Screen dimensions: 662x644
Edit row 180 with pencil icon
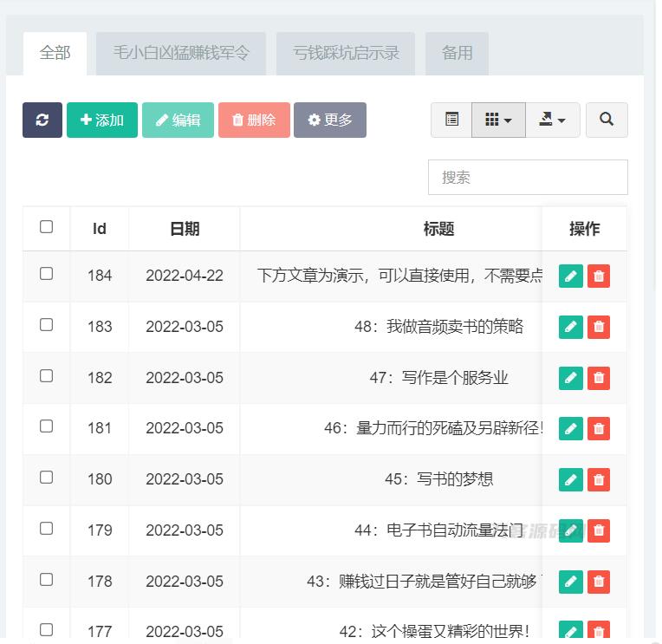pyautogui.click(x=570, y=479)
